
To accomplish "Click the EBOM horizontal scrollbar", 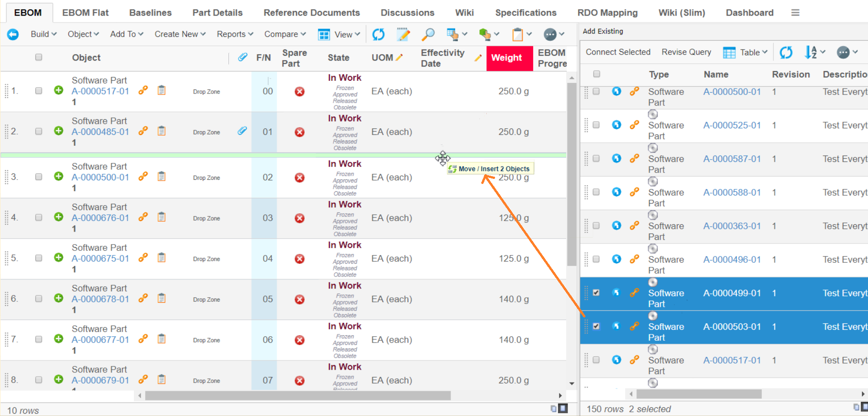I will (x=297, y=395).
